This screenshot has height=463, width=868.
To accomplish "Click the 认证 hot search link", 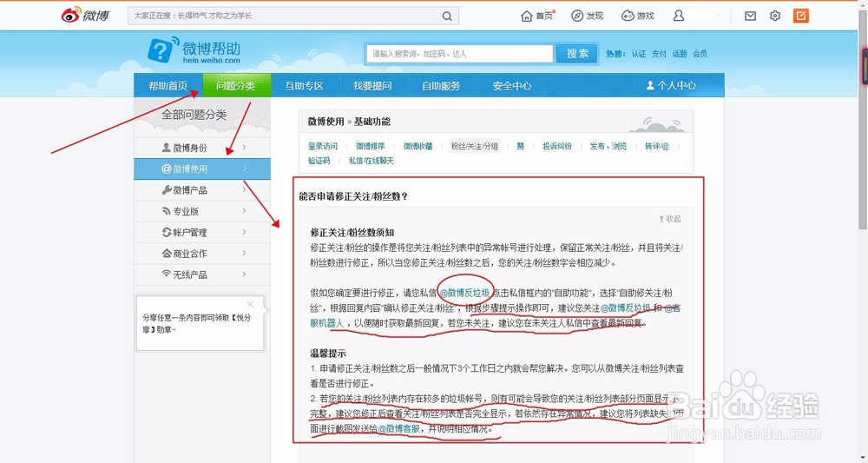I will point(639,54).
